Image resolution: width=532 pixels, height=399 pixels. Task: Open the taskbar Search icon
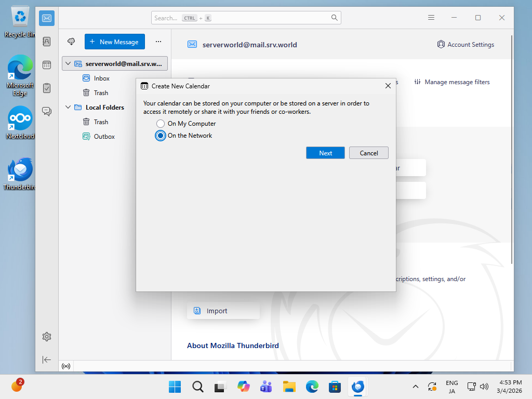[197, 387]
